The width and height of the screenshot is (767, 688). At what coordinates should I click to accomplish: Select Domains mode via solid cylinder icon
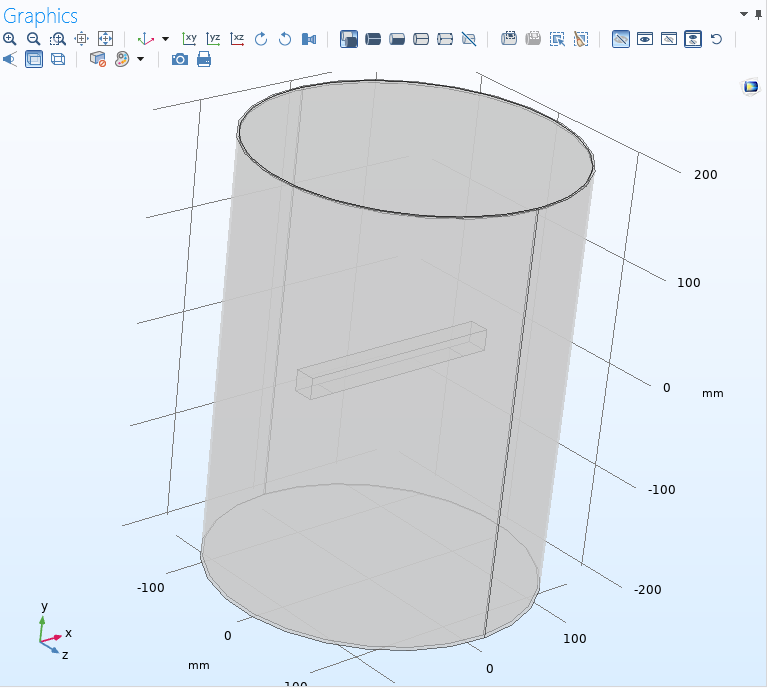pos(373,39)
